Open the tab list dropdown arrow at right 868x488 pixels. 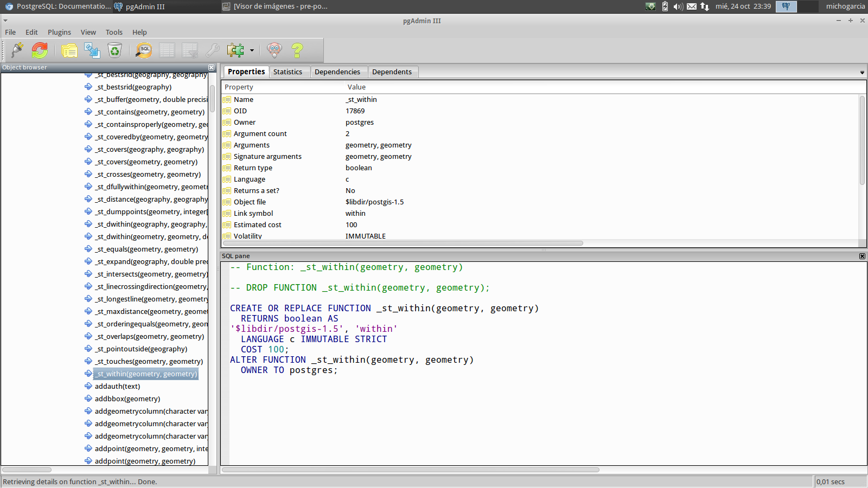(x=862, y=73)
